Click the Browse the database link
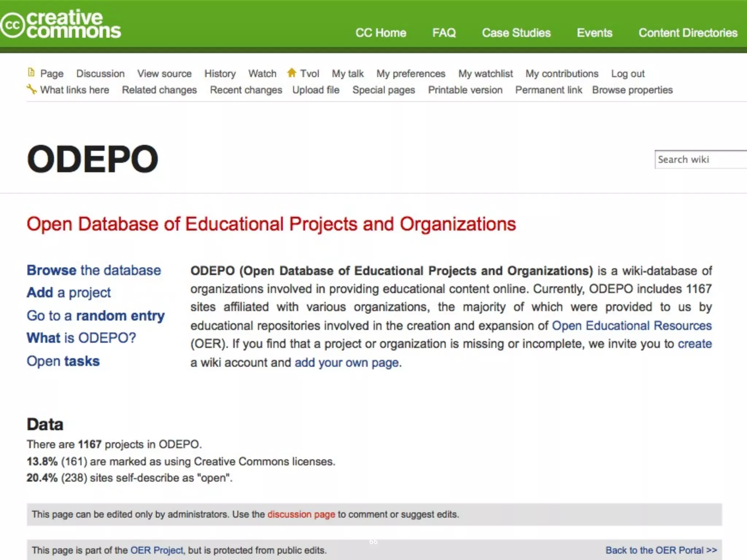 pyautogui.click(x=94, y=270)
